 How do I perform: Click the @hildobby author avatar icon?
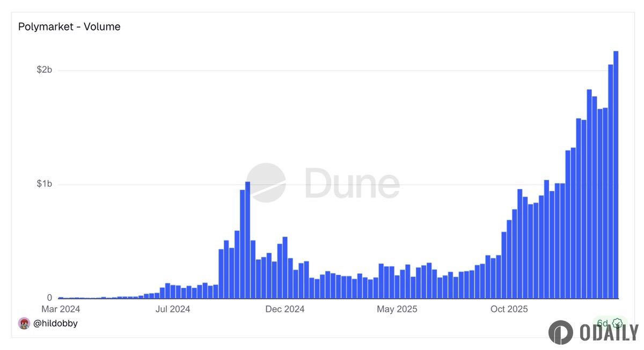[24, 323]
